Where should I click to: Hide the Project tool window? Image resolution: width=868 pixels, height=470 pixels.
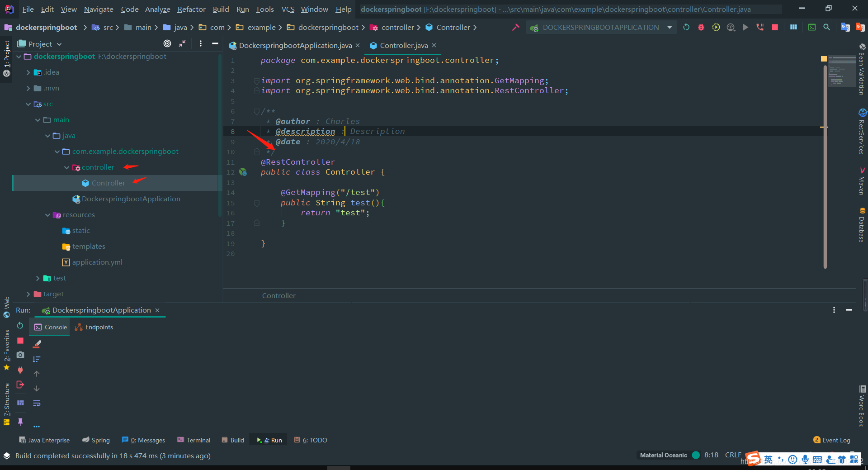215,43
